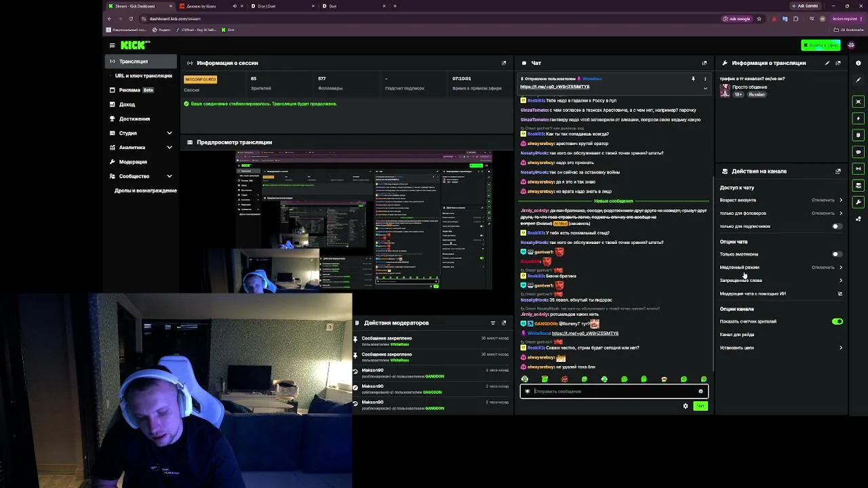Open account age chat access setting

[x=781, y=200]
